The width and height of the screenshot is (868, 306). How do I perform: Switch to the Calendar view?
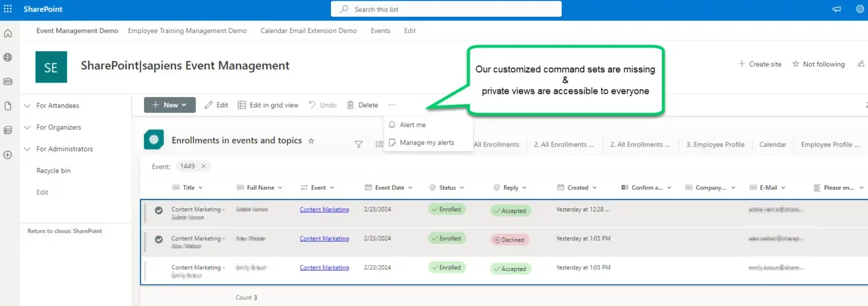point(773,145)
